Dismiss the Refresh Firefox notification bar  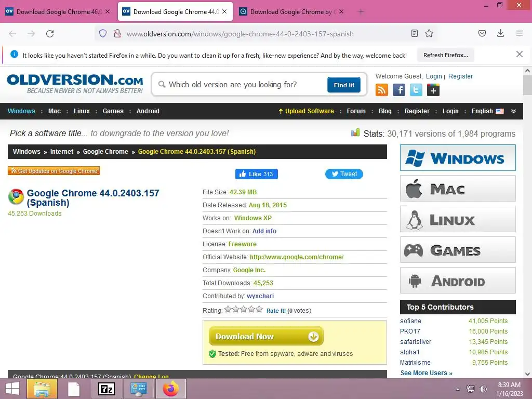click(519, 54)
